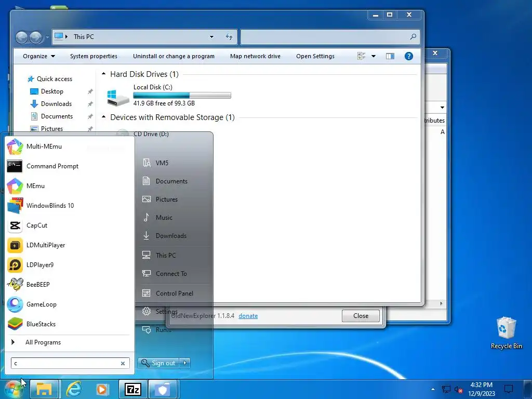Click System properties in Explorer toolbar

point(94,56)
